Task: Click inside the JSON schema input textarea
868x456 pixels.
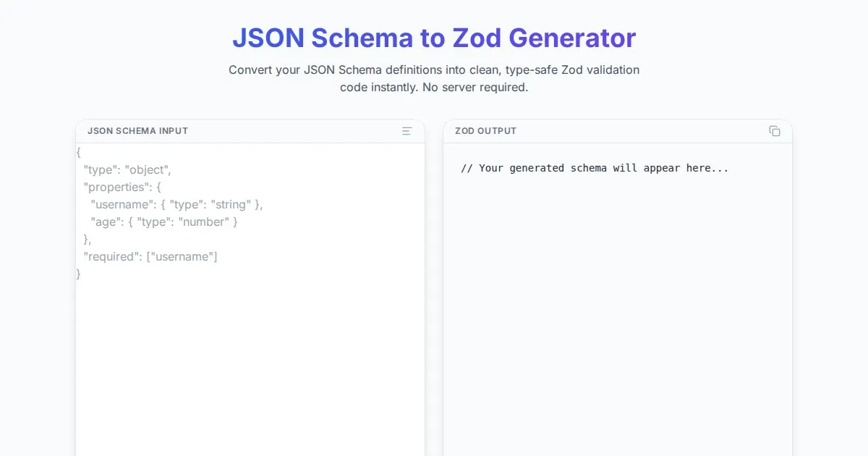Action: coord(250,347)
